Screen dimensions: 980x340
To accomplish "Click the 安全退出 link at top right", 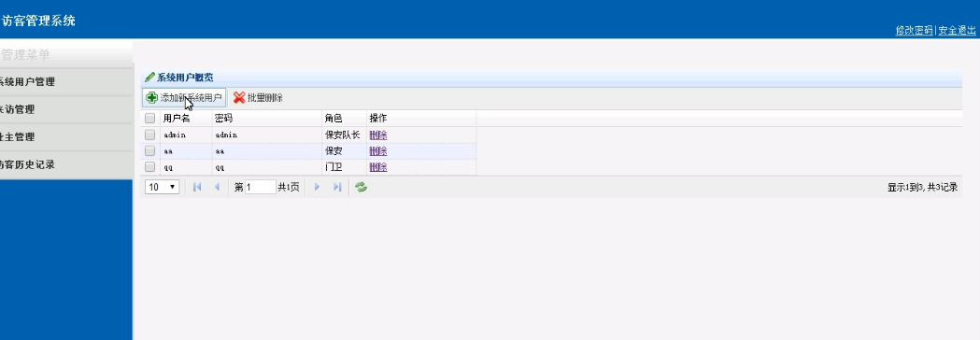I will pyautogui.click(x=957, y=30).
